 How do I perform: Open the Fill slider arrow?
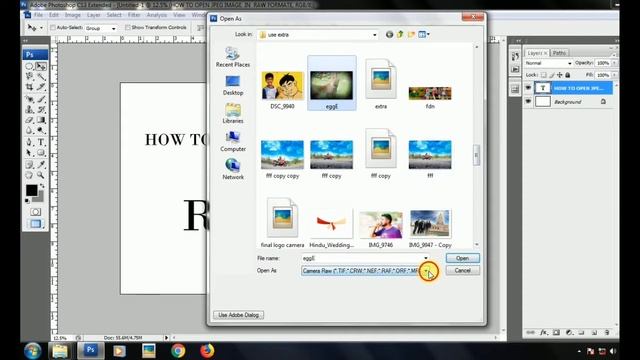click(614, 75)
